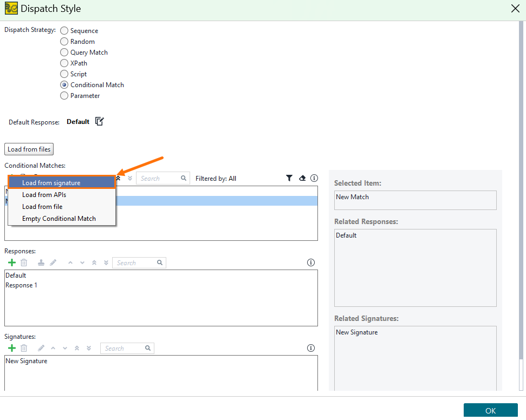Click the pencil edit icon in the Signatures toolbar
This screenshot has height=420, width=526.
[x=41, y=348]
